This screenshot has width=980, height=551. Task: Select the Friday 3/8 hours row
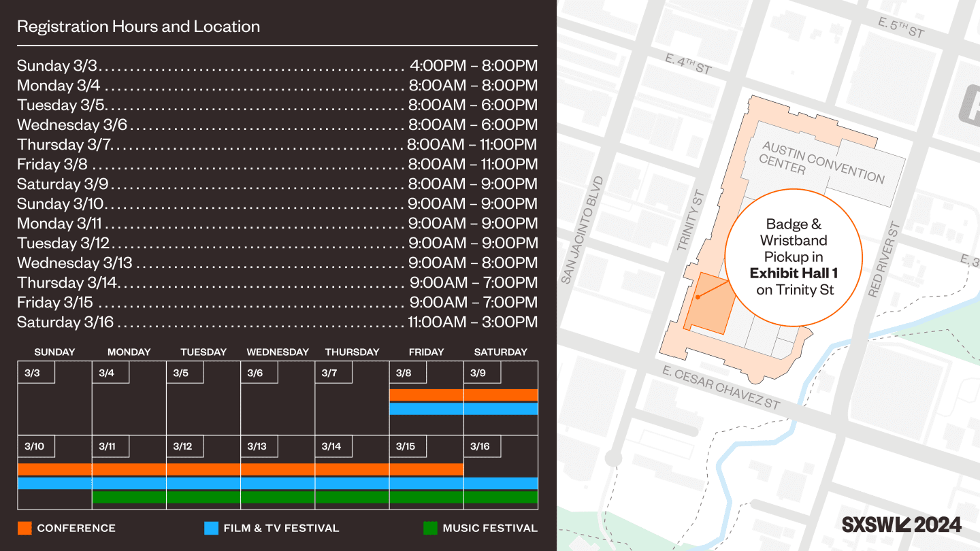[x=277, y=165]
